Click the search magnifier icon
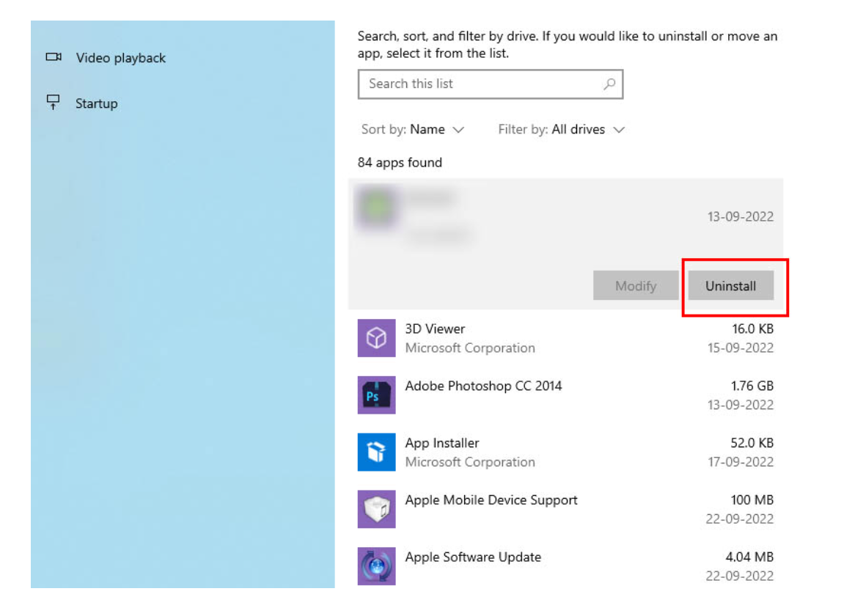This screenshot has height=616, width=855. pyautogui.click(x=609, y=84)
